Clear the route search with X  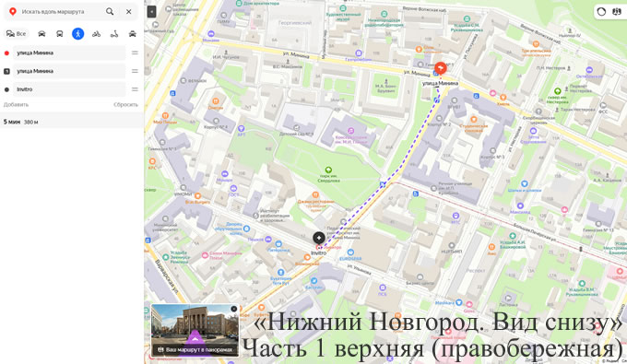(x=129, y=12)
